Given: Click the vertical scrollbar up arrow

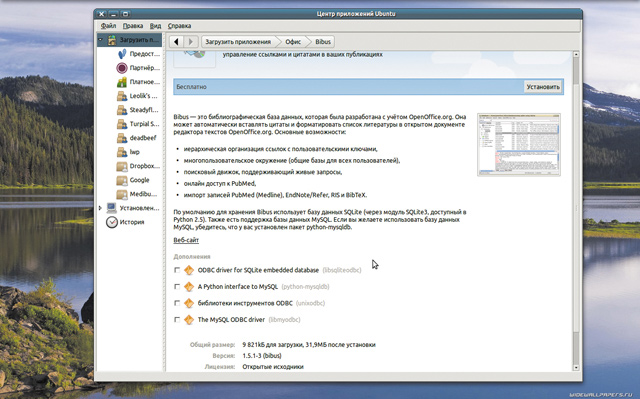Looking at the screenshot, I should pyautogui.click(x=576, y=54).
